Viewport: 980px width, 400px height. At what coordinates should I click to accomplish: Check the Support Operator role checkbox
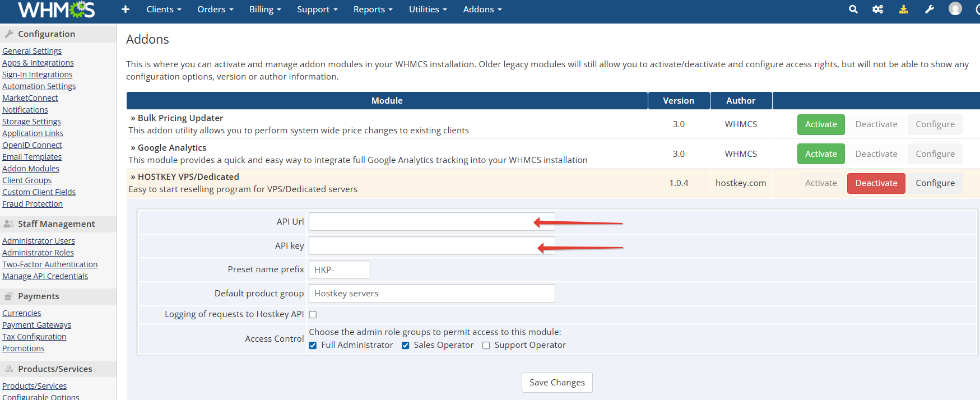point(486,346)
